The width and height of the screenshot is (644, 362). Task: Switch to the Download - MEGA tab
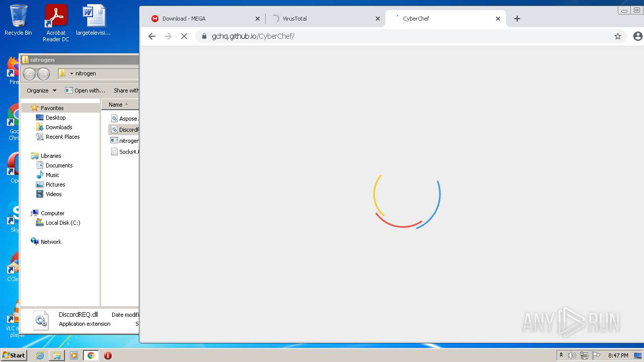click(x=205, y=19)
